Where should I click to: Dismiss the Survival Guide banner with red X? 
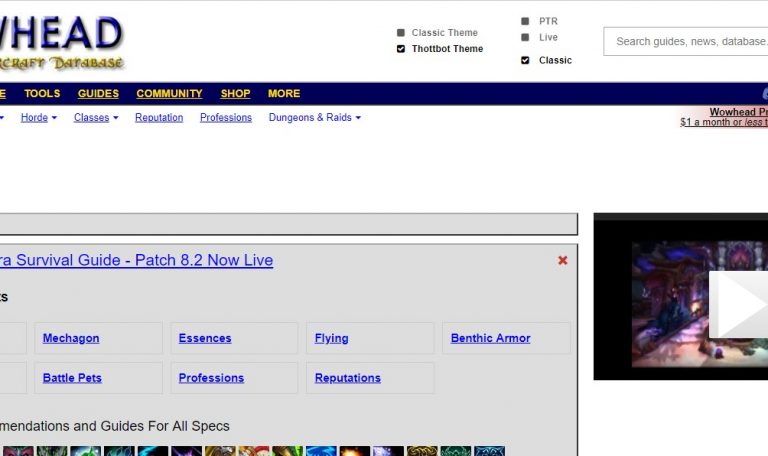[562, 260]
